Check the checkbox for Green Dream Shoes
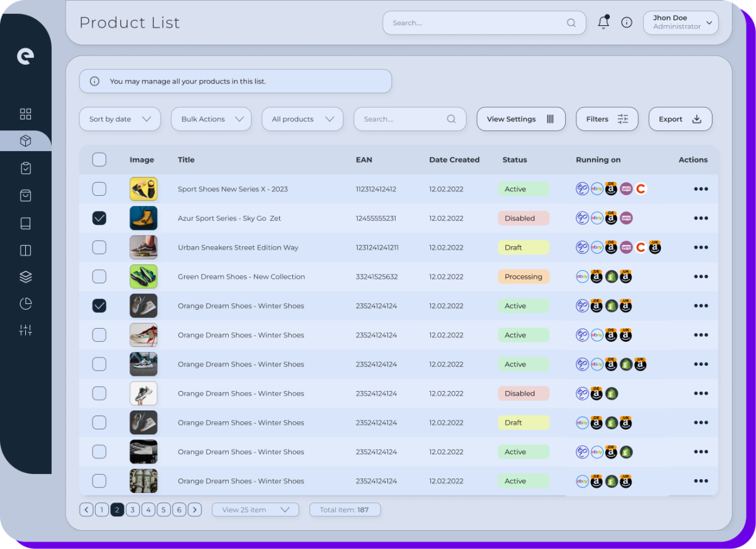756x549 pixels. [x=99, y=276]
